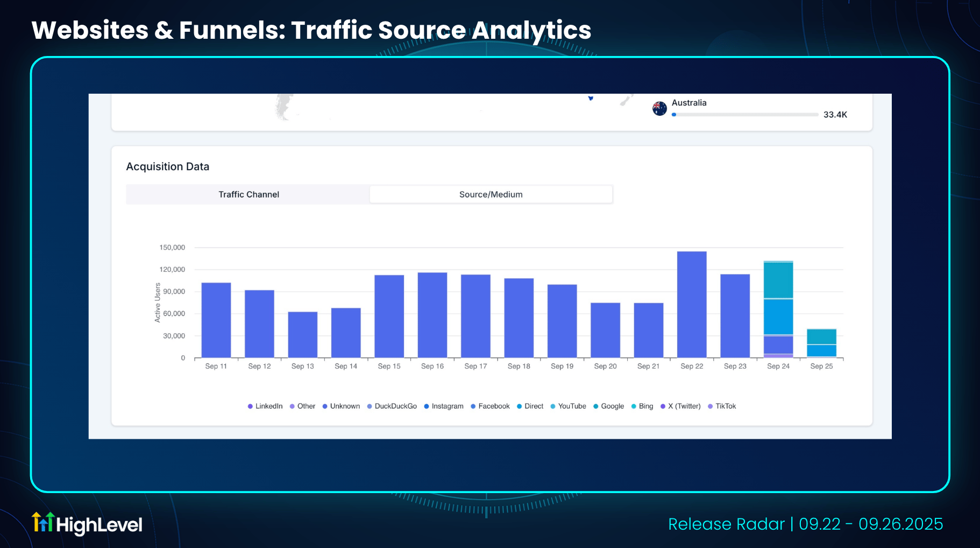Image resolution: width=980 pixels, height=548 pixels.
Task: Click the Sep 13 bar
Action: pos(303,335)
